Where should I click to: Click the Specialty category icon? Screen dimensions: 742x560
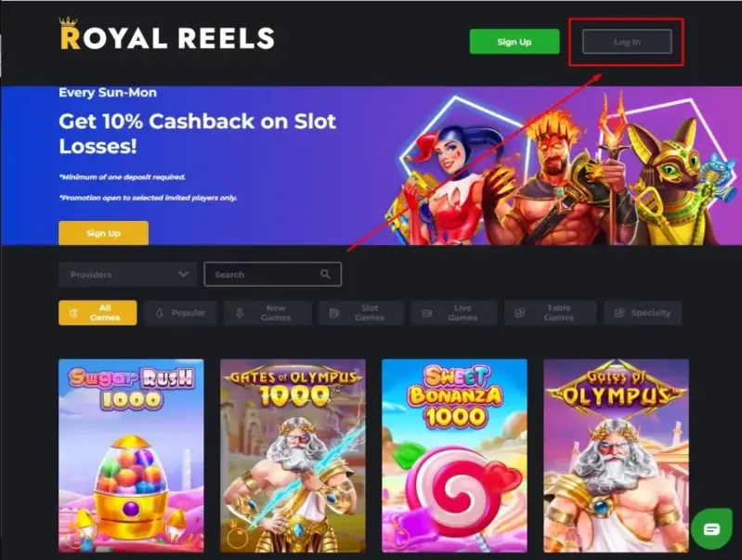619,313
